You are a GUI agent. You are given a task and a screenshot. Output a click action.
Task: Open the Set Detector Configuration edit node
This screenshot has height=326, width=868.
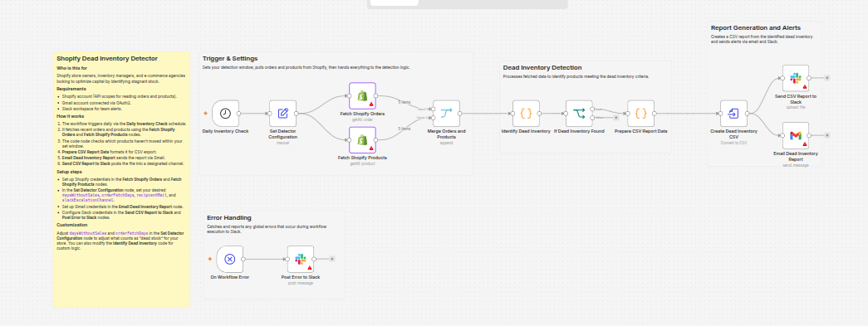point(283,114)
